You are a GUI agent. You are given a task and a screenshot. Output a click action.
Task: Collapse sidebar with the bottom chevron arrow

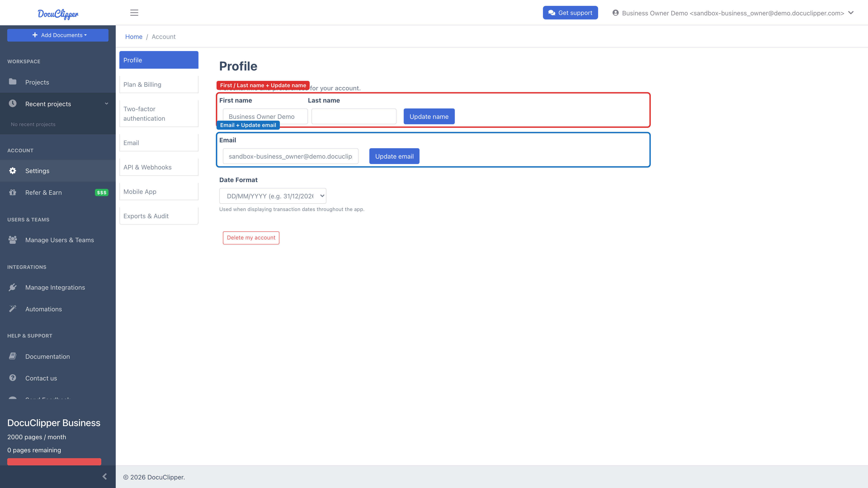click(104, 476)
